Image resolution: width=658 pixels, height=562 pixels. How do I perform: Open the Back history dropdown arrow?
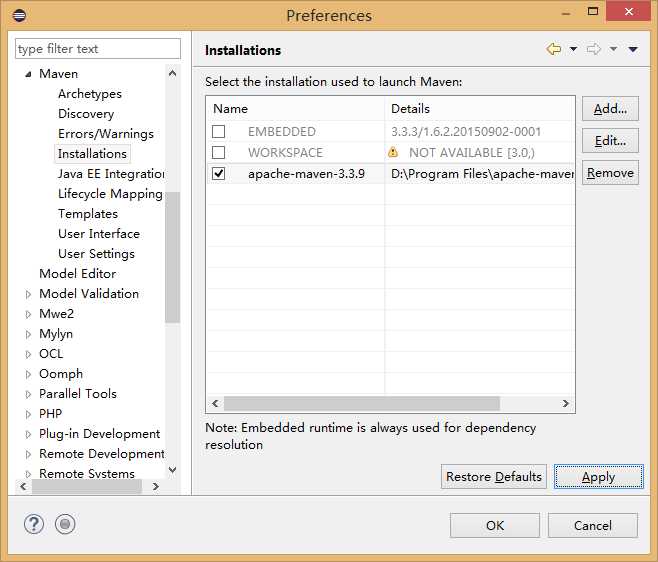point(573,49)
